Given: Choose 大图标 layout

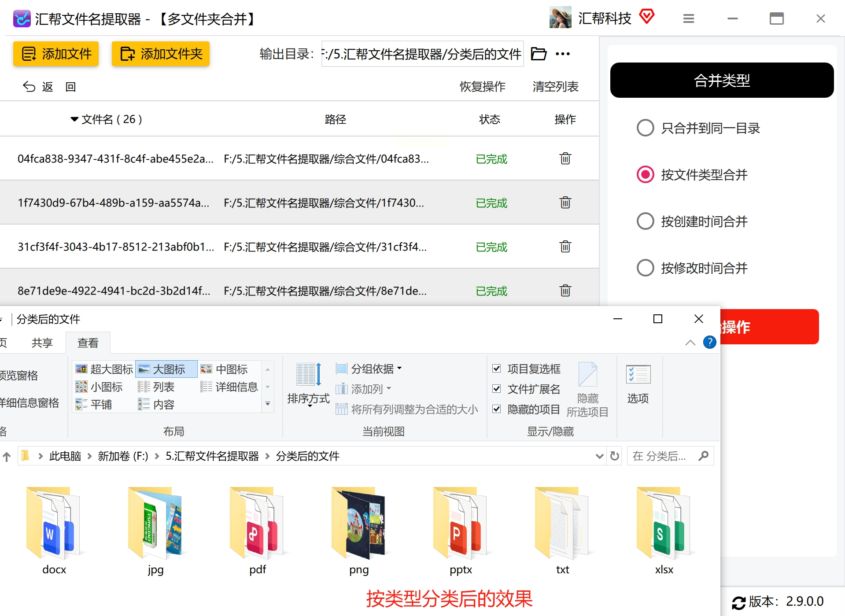Looking at the screenshot, I should coord(166,369).
